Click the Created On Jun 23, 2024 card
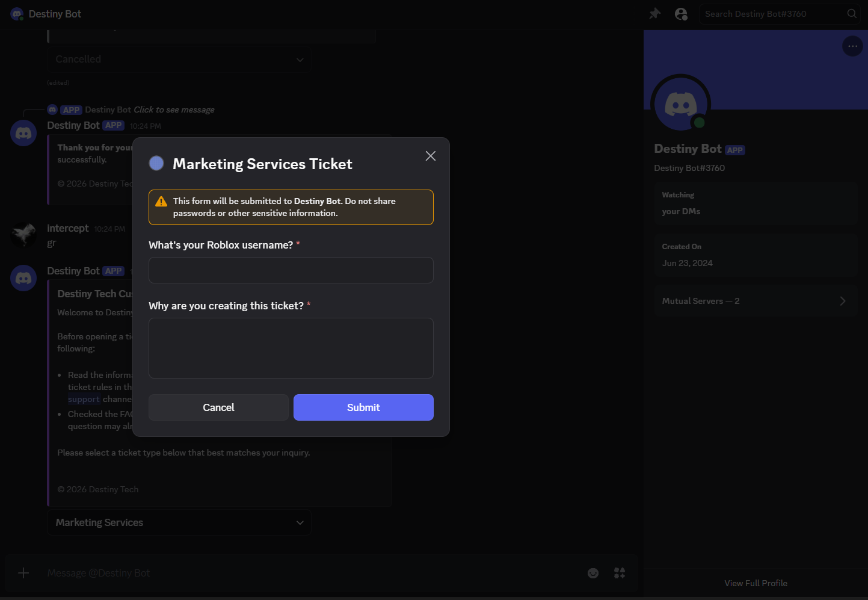Image resolution: width=868 pixels, height=600 pixels. [756, 255]
